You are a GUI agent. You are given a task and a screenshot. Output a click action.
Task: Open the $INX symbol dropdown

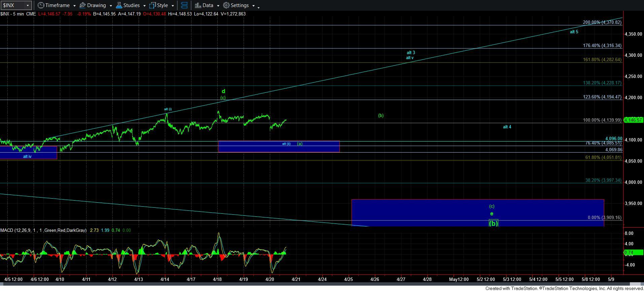(28, 6)
